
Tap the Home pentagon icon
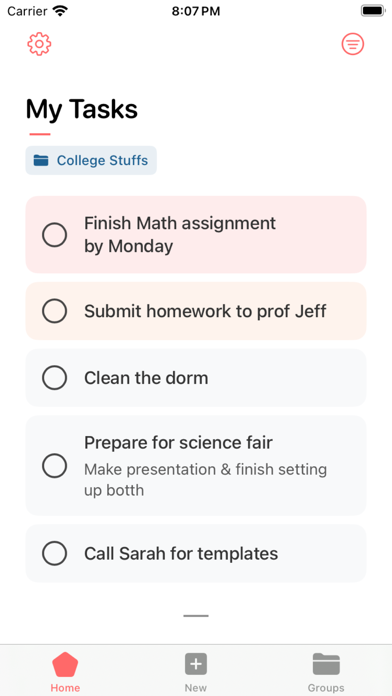click(x=65, y=664)
